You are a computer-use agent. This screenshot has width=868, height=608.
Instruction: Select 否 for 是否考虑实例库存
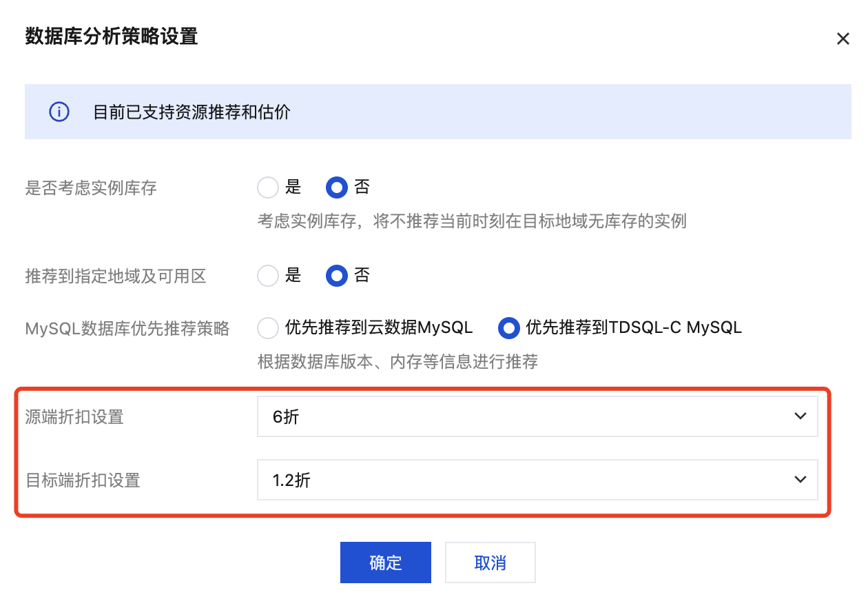(x=337, y=187)
